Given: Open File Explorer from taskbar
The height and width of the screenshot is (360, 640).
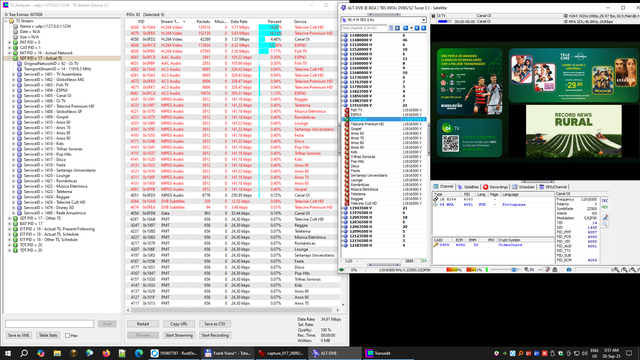Looking at the screenshot, I should pyautogui.click(x=57, y=353).
